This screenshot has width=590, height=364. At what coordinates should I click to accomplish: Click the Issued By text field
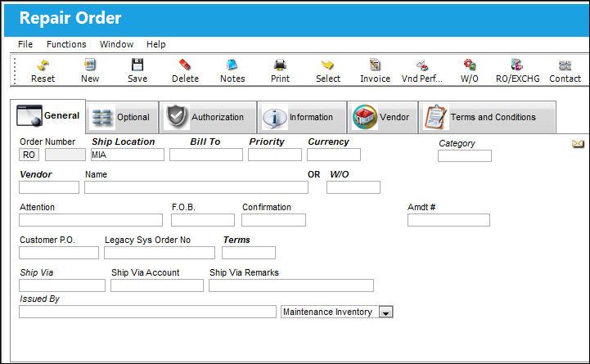pos(147,312)
